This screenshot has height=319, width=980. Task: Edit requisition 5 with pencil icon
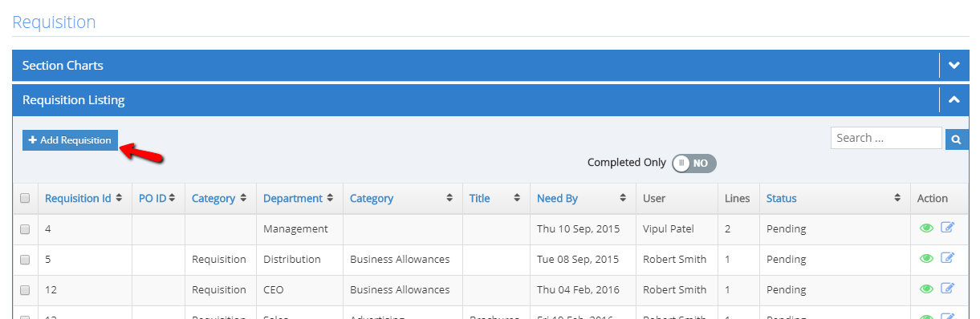[x=947, y=258]
